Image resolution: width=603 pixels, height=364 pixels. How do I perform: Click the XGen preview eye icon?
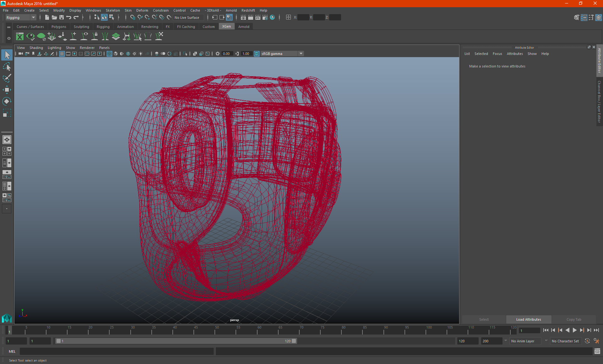click(30, 37)
